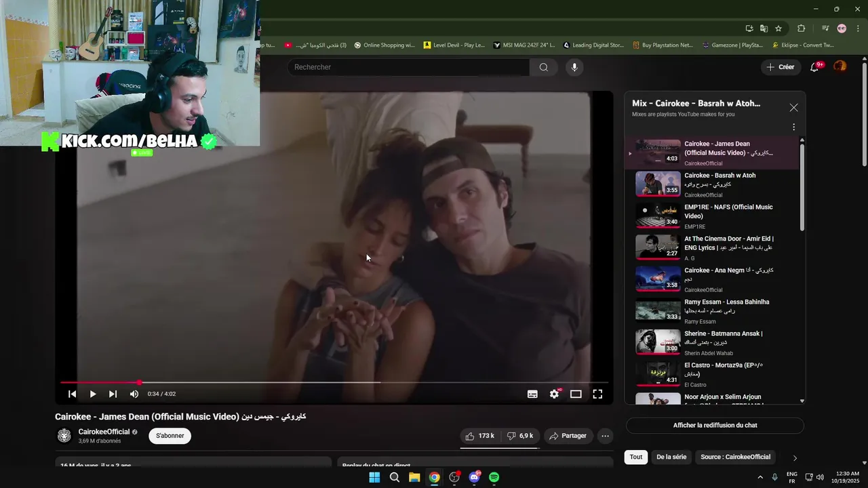Open the YouTube account avatar menu
The width and height of the screenshot is (868, 488).
click(840, 66)
